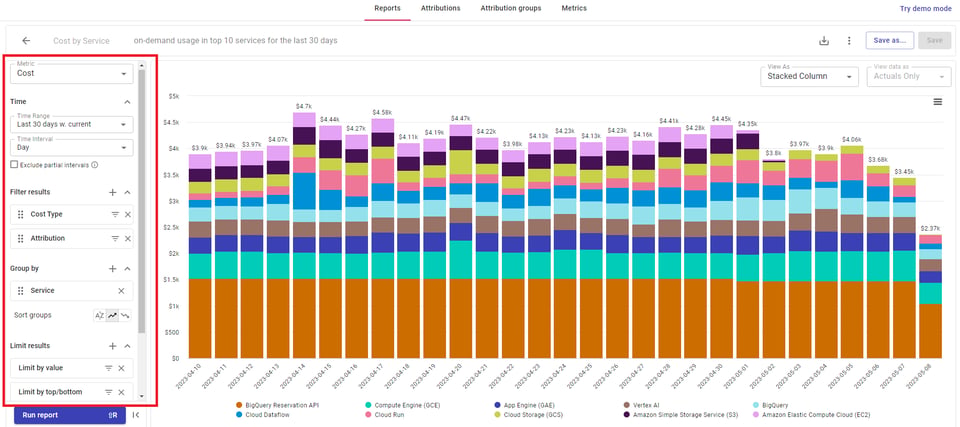
Task: Open filter settings for Attribution
Action: tap(115, 238)
